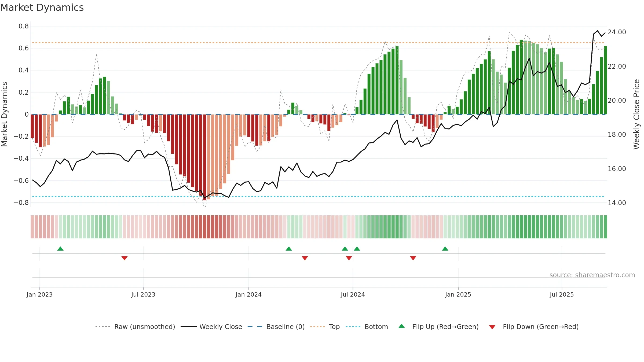Click the deepest dark-red bar touching the Bottom line
644x362 pixels.
[205, 157]
